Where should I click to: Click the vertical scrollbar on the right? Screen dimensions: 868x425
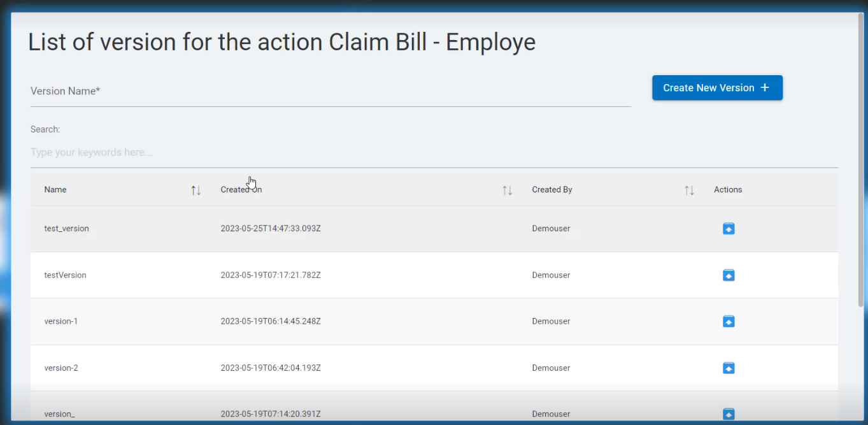(x=861, y=159)
